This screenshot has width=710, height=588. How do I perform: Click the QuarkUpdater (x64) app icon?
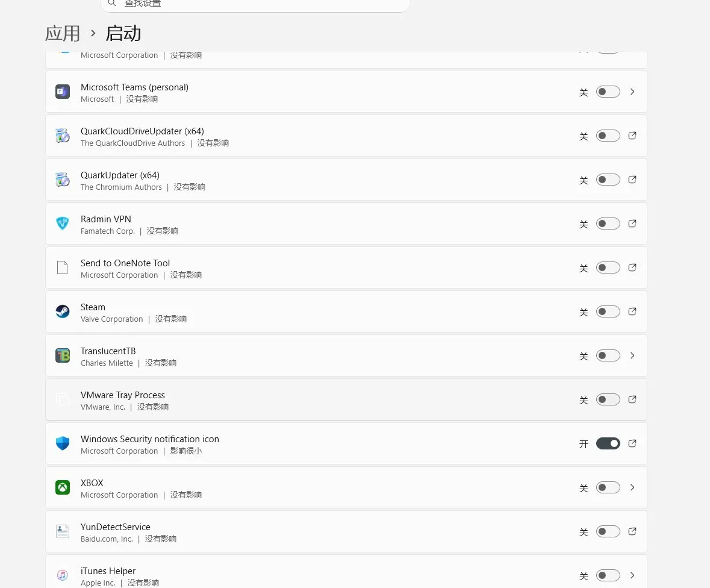click(63, 180)
